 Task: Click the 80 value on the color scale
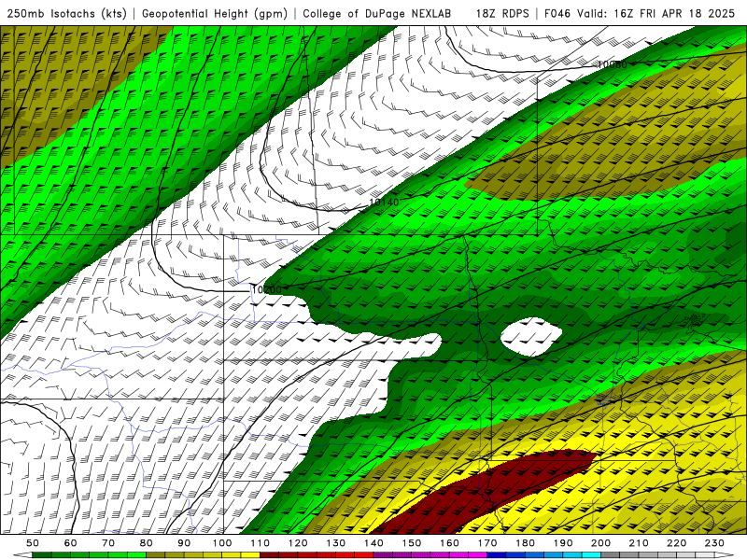click(x=147, y=543)
